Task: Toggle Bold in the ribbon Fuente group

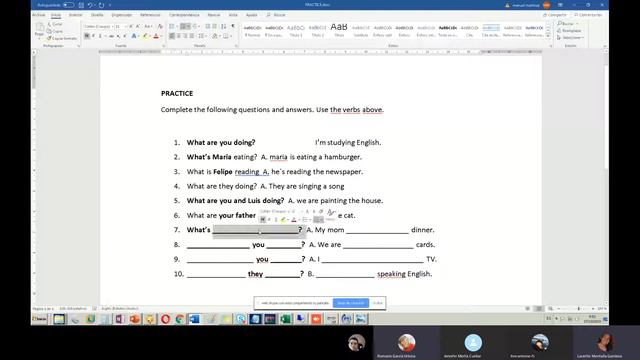Action: click(x=87, y=36)
